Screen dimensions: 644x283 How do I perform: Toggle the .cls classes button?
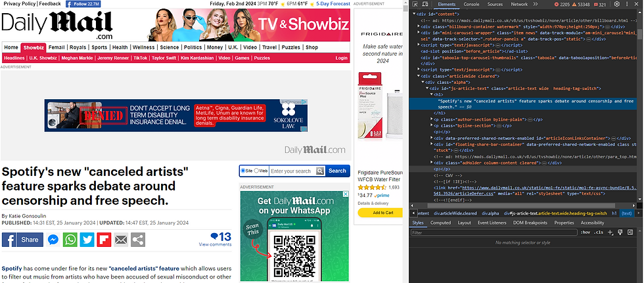pos(599,232)
